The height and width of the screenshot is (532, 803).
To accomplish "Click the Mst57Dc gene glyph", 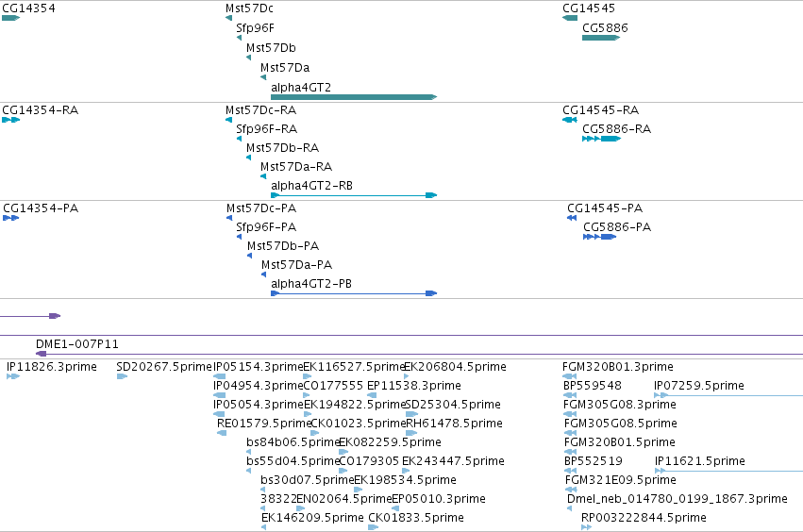I will coord(229,18).
